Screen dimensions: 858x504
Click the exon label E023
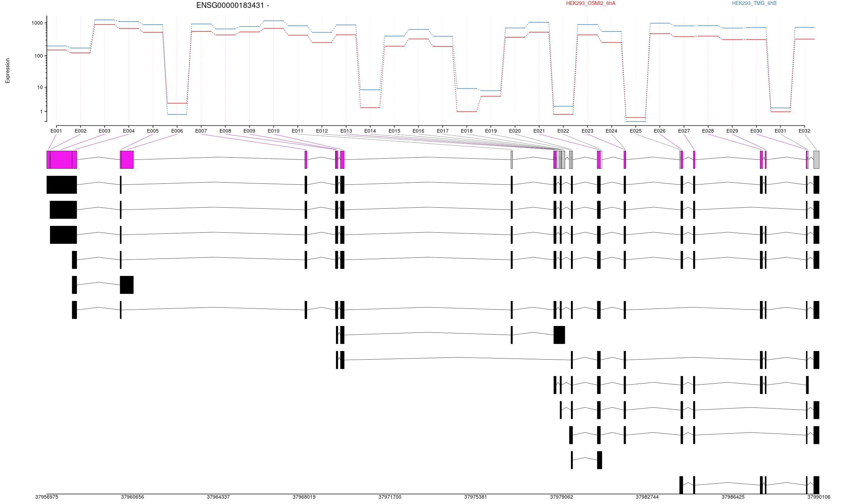click(x=587, y=131)
